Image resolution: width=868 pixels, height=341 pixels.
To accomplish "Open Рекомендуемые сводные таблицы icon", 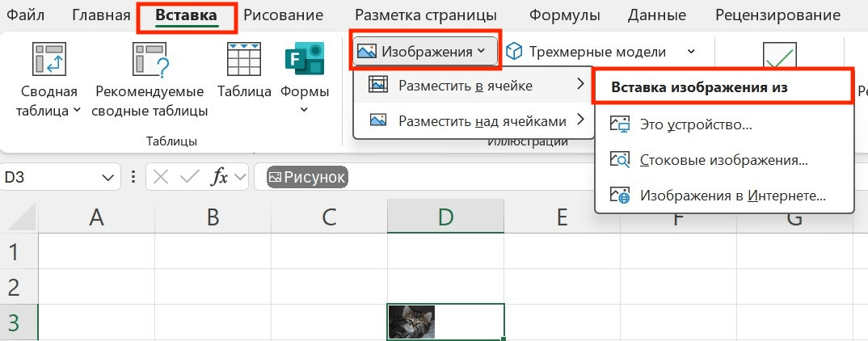I will click(x=150, y=59).
